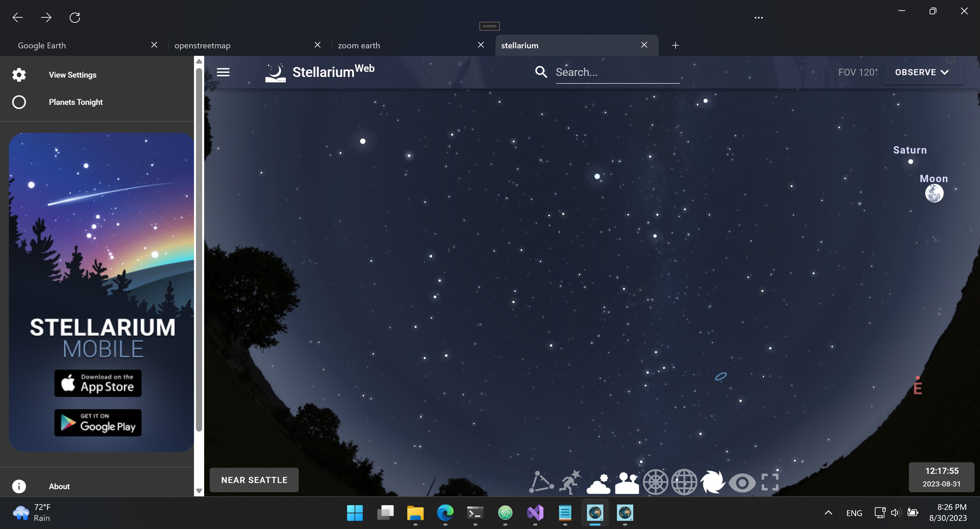980x529 pixels.
Task: Open the browser options ellipsis menu
Action: (x=758, y=17)
